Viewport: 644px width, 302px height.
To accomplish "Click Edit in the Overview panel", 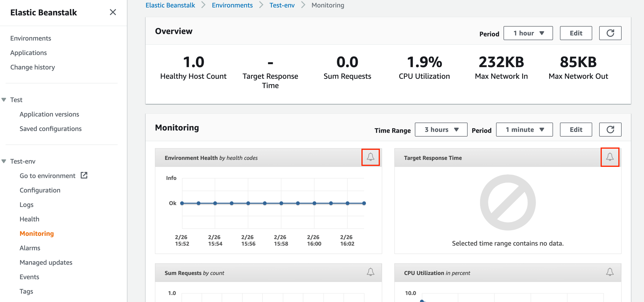I will [576, 33].
